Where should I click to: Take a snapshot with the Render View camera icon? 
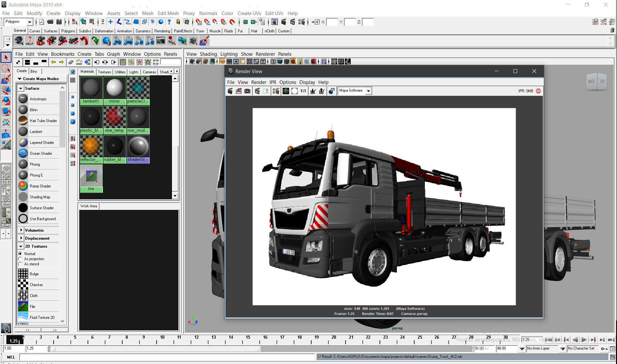(x=247, y=91)
